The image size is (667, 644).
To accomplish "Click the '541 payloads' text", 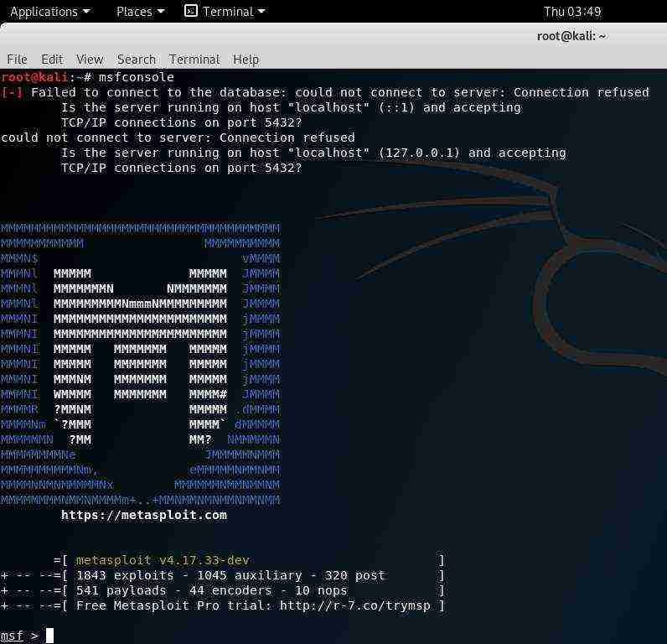I will pyautogui.click(x=122, y=590).
